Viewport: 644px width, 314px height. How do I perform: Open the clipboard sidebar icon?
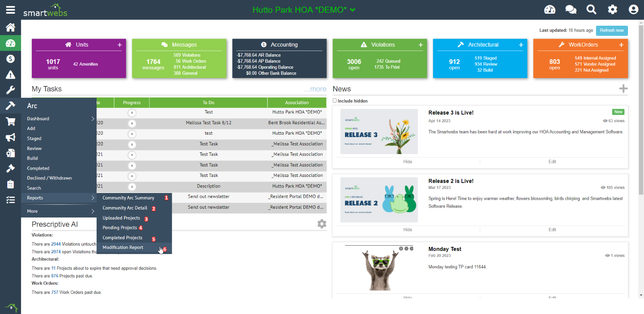point(10,184)
